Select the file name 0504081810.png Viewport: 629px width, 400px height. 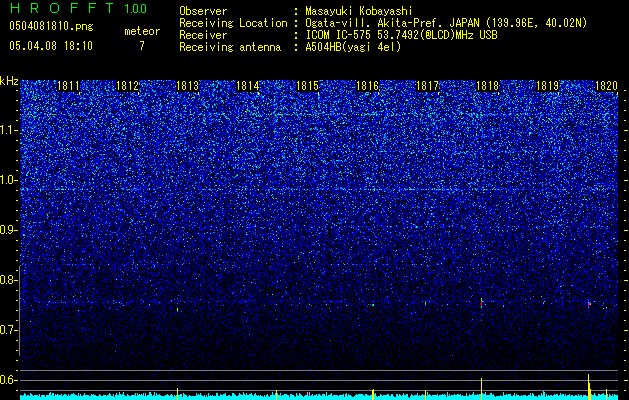pos(51,26)
